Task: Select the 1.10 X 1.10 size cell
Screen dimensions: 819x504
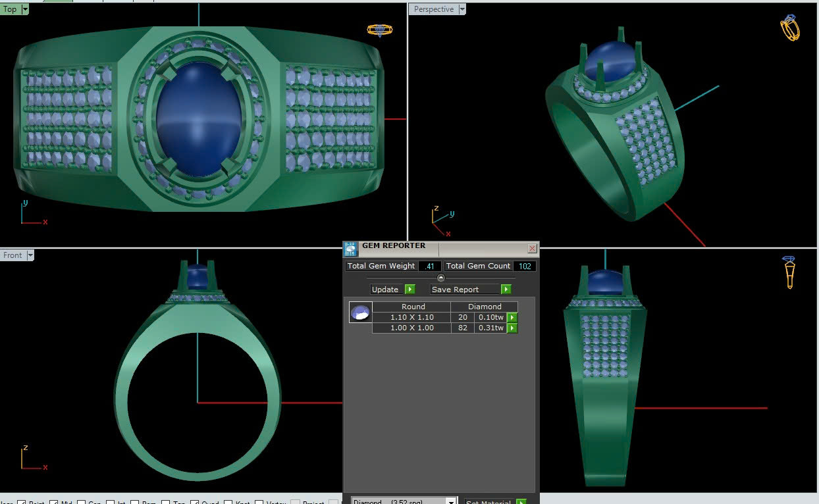Action: point(412,317)
